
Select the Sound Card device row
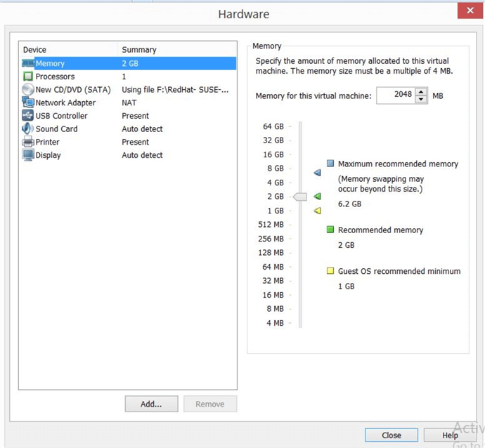(x=129, y=129)
